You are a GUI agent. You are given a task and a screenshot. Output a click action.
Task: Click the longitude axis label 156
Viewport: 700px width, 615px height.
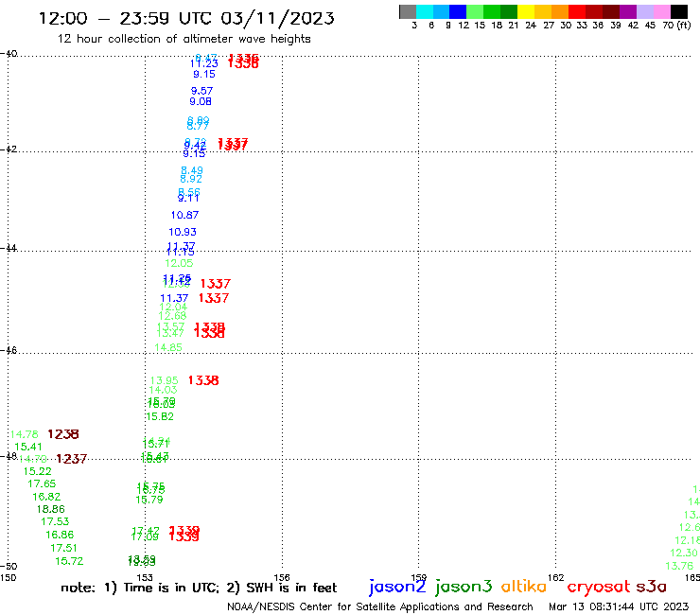tap(282, 577)
